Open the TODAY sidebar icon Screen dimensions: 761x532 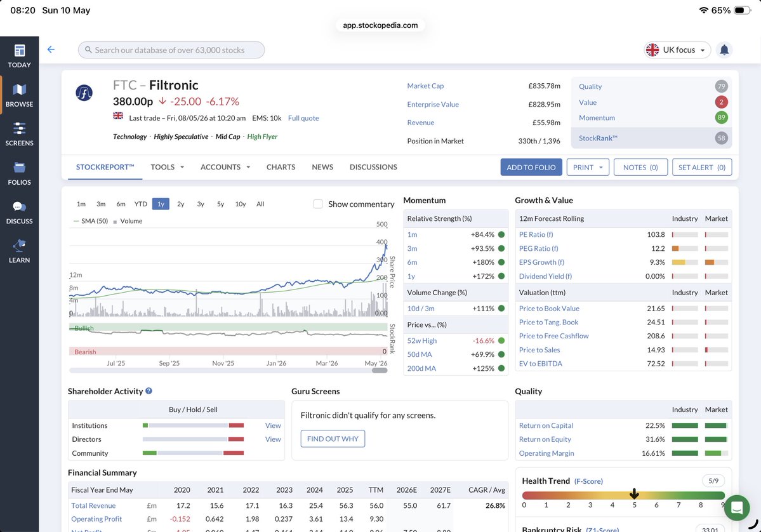[x=20, y=56]
